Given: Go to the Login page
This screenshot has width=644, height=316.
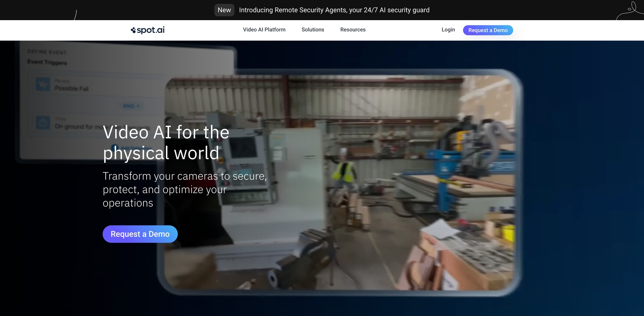Looking at the screenshot, I should 448,30.
